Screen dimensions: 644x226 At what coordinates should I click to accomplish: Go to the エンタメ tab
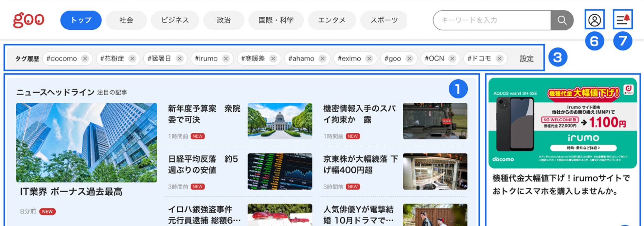[332, 20]
